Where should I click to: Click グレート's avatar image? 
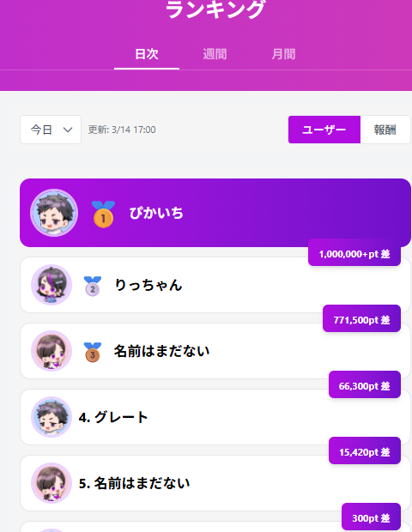51,417
